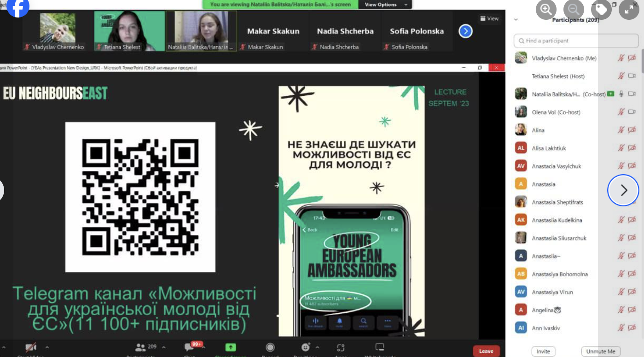Enter fullscreen with the expand arrows icon
The height and width of the screenshot is (357, 644).
(x=629, y=9)
